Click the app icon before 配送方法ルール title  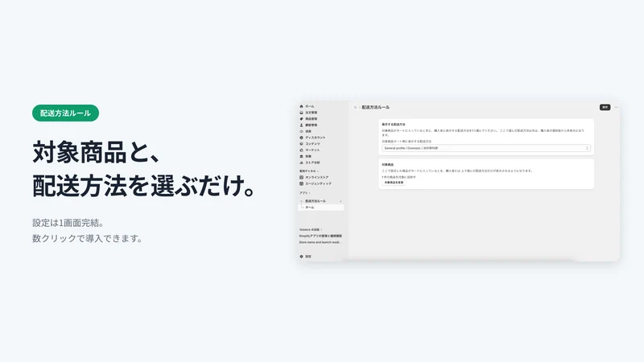355,107
